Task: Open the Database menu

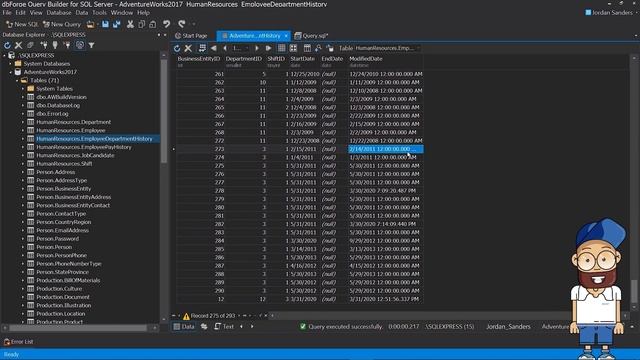Action: coord(59,13)
